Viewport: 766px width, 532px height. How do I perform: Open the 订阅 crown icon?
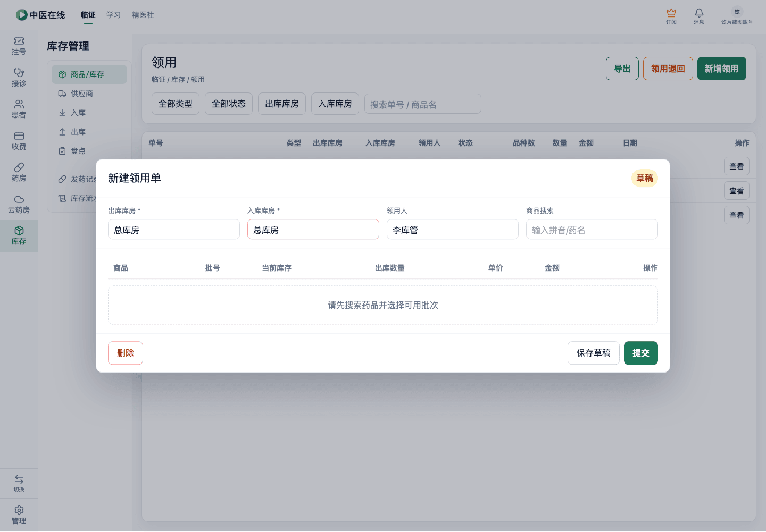[x=671, y=12]
